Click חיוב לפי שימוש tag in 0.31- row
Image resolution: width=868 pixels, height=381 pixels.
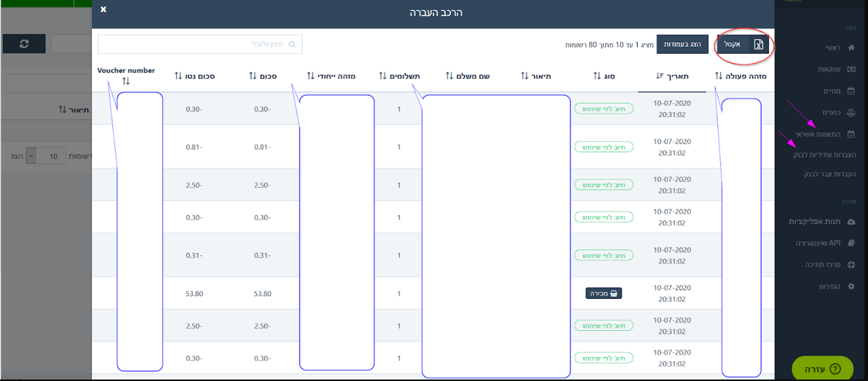coord(604,256)
